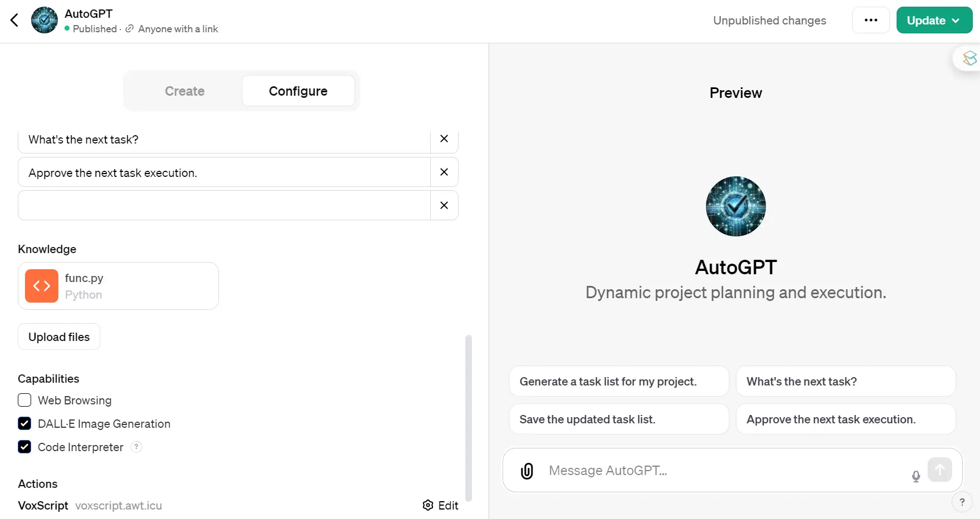Open the func.py knowledge file card
This screenshot has width=980, height=519.
click(x=118, y=286)
